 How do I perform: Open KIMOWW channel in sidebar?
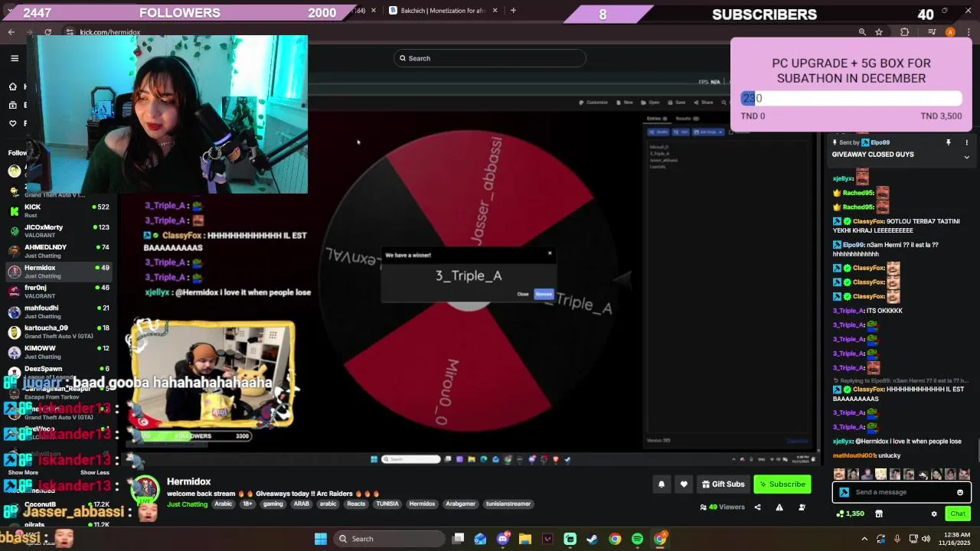[59, 352]
